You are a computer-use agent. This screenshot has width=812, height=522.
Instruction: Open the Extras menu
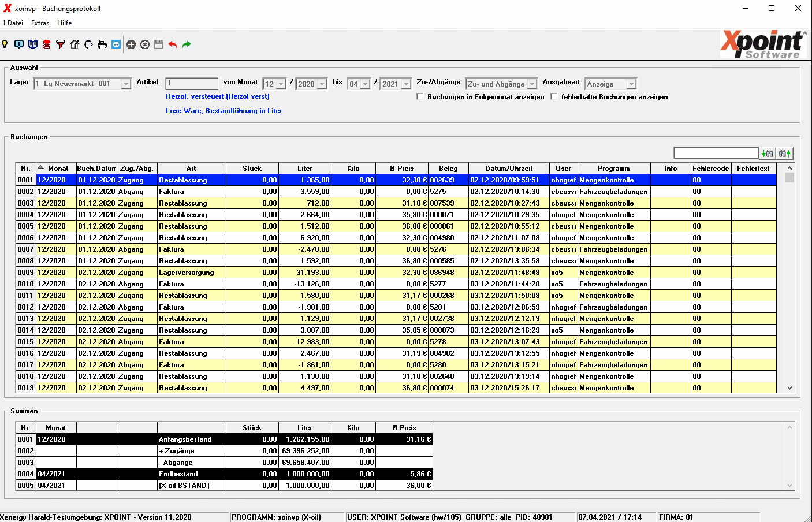(x=40, y=23)
